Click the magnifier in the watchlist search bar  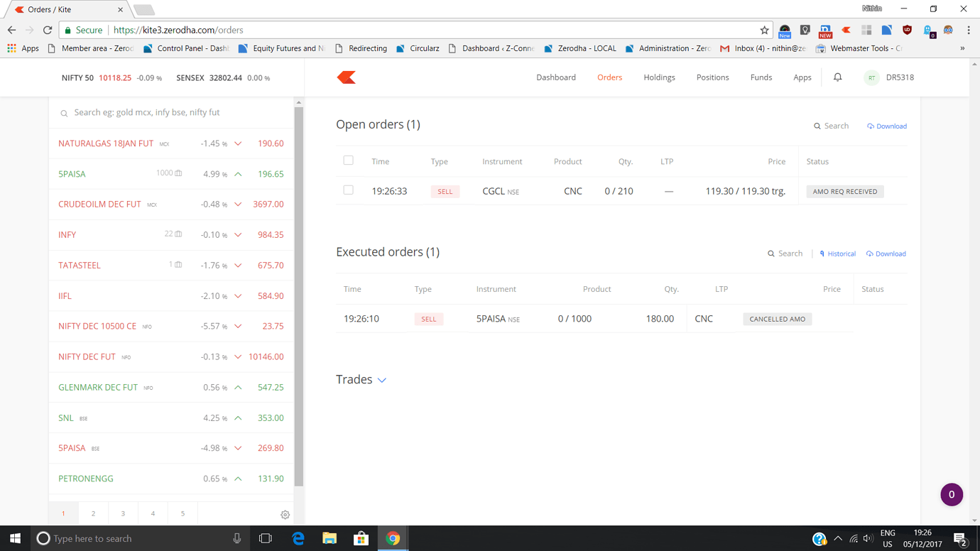coord(64,112)
